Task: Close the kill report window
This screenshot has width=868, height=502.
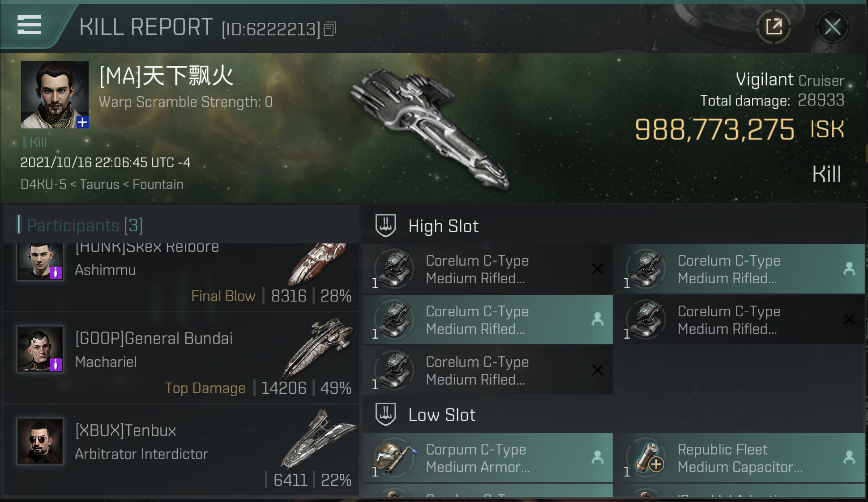Action: 832,27
